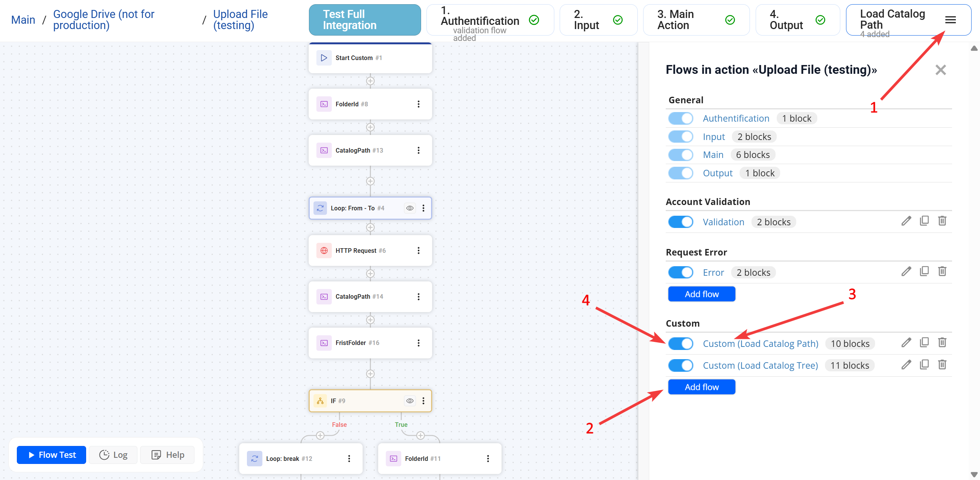The image size is (980, 480).
Task: Click the Loop: From - To refresh icon
Action: 320,208
